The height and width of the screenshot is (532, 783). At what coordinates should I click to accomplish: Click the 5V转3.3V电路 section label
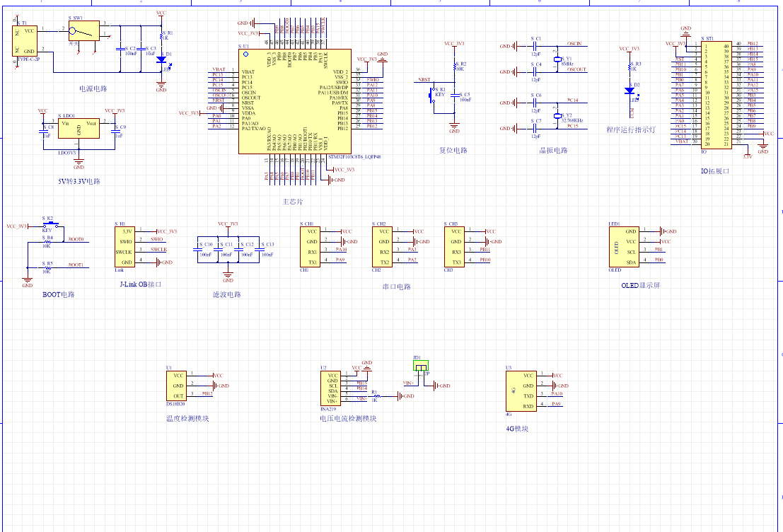(79, 181)
